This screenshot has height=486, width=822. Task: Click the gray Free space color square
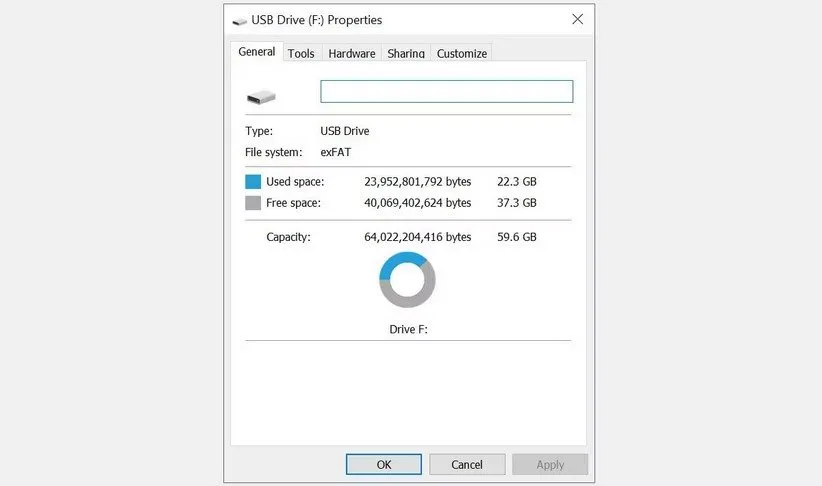253,203
